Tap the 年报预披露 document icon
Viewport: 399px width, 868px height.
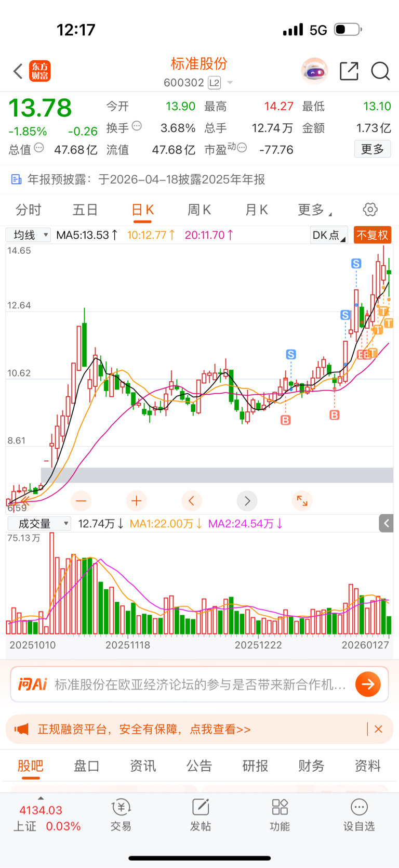tap(16, 179)
